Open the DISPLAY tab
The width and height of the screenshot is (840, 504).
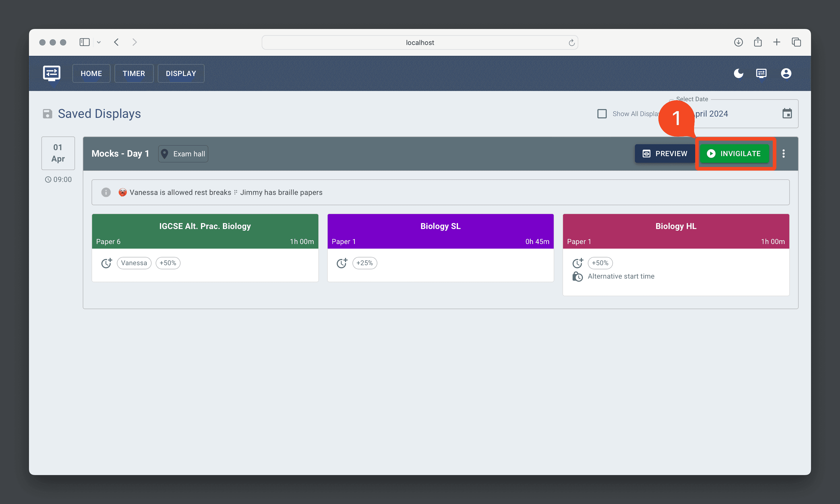(181, 73)
